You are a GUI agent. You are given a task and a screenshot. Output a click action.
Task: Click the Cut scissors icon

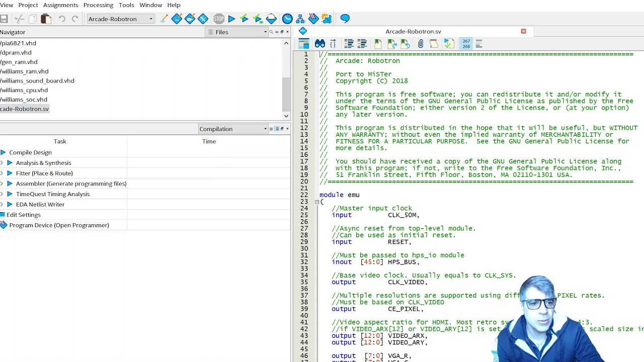[20, 19]
